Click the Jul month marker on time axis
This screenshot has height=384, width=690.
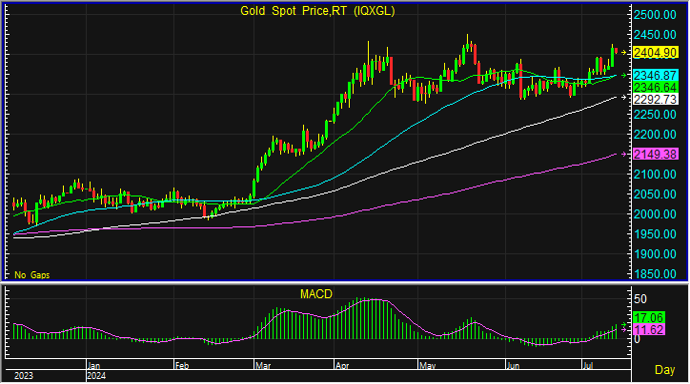click(x=588, y=366)
